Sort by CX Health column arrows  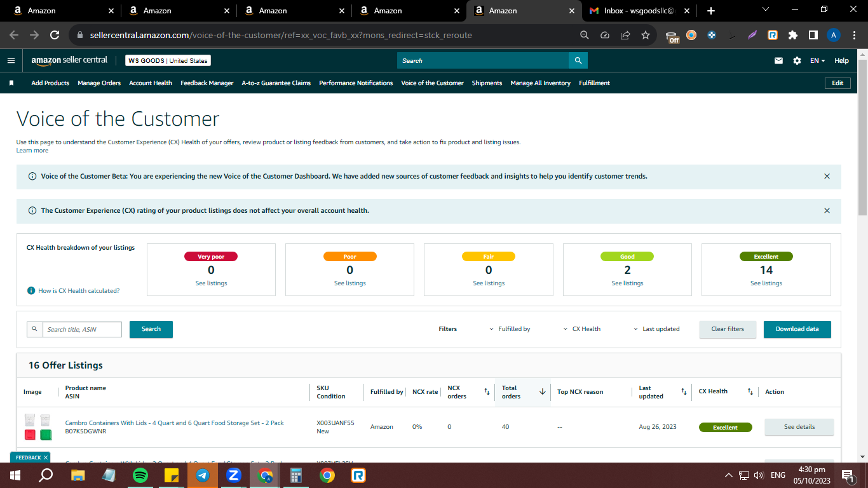pyautogui.click(x=750, y=392)
